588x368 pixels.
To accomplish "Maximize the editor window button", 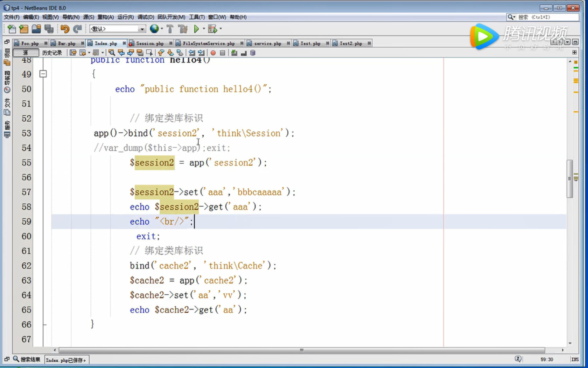I will [575, 42].
